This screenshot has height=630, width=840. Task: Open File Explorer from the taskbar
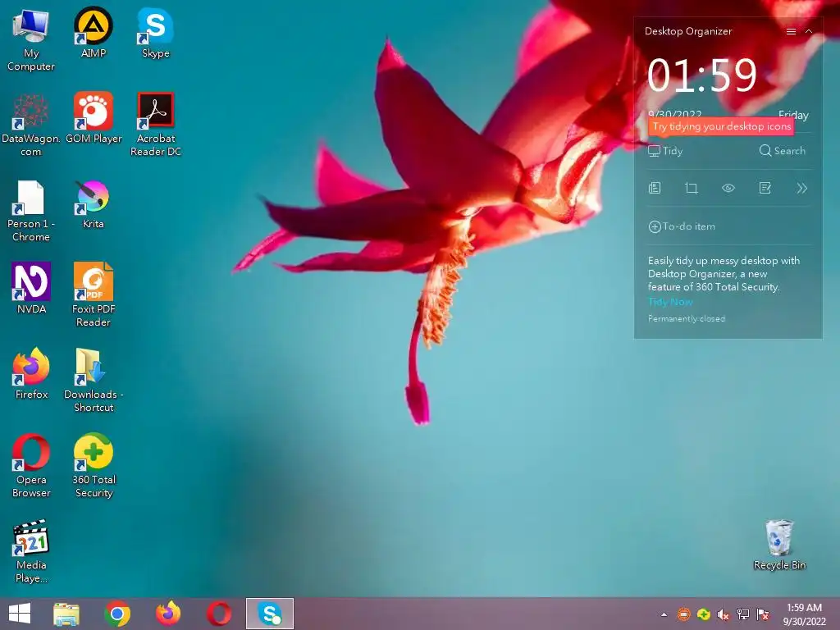click(x=66, y=614)
